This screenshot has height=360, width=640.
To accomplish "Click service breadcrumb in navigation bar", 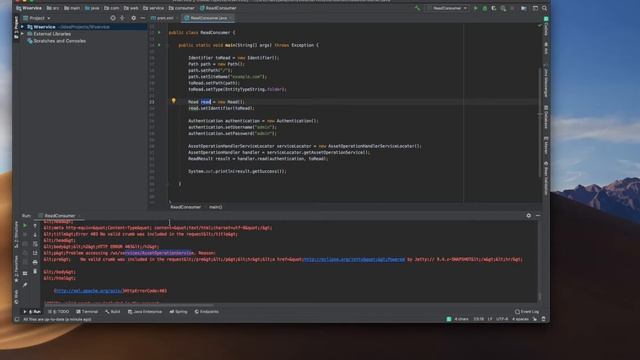I will pos(153,8).
